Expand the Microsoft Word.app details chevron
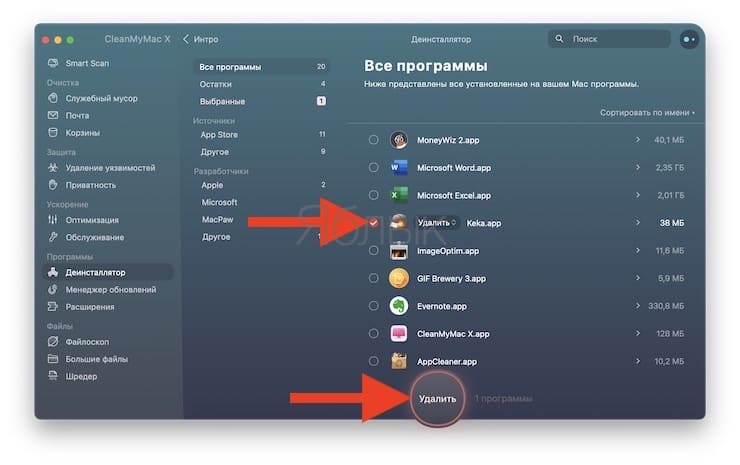Image resolution: width=740 pixels, height=465 pixels. pyautogui.click(x=638, y=167)
